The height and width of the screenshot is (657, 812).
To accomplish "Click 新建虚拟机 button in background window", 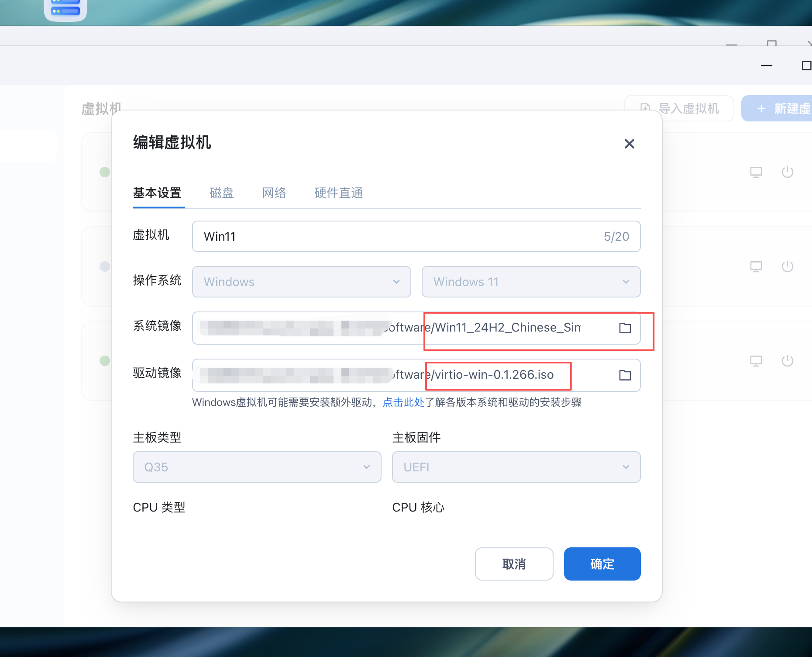I will tap(777, 108).
